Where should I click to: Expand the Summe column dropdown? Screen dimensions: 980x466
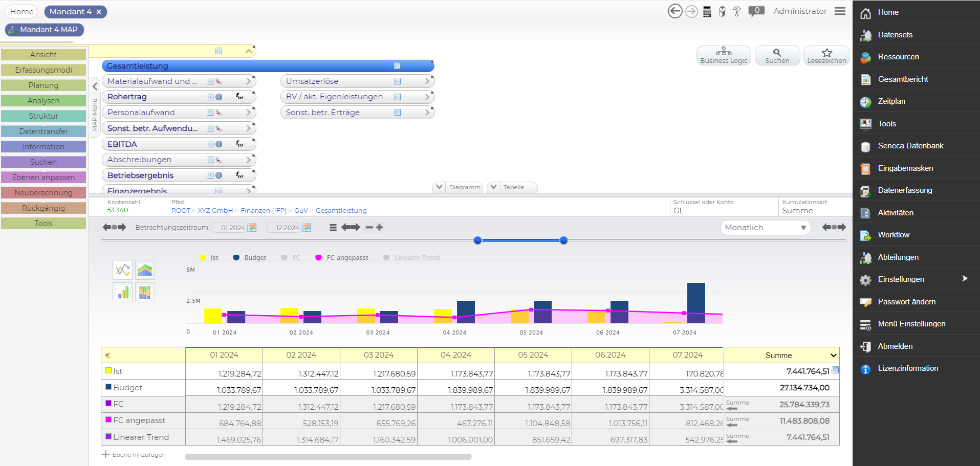pos(833,356)
